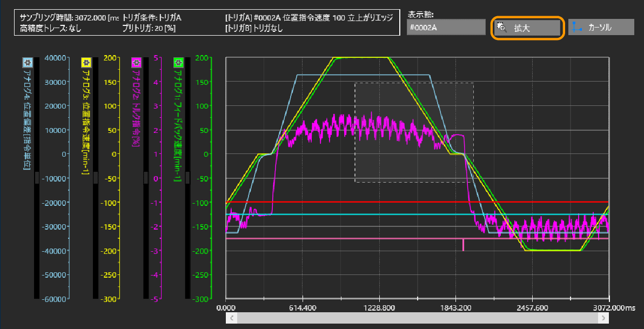Click the blue 位置偏差 axis slider thumb
The height and width of the screenshot is (329, 644).
pyautogui.click(x=37, y=178)
